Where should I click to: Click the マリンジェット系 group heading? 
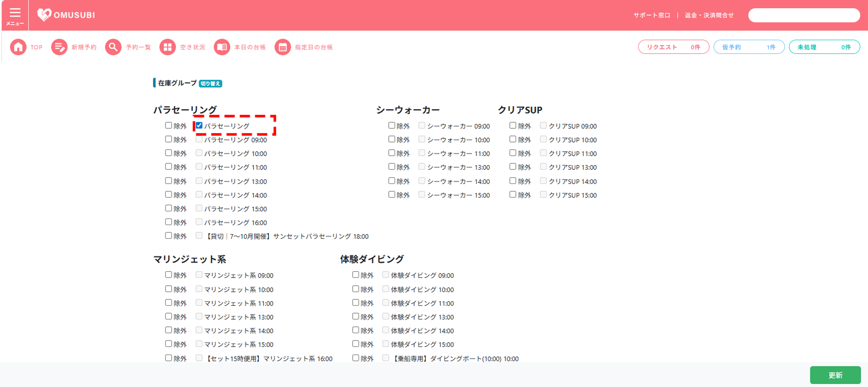190,259
